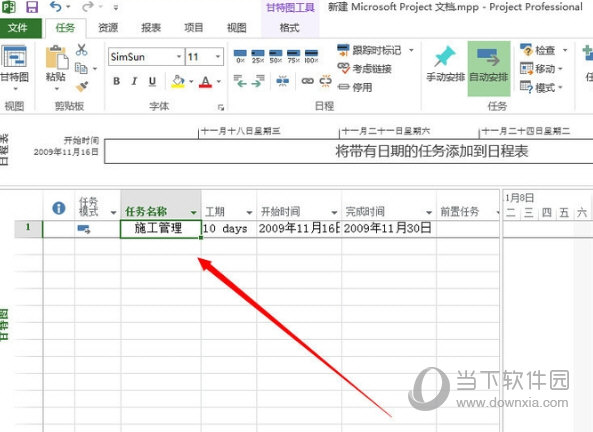Open font dialog launcher
The width and height of the screenshot is (593, 432).
coord(221,108)
